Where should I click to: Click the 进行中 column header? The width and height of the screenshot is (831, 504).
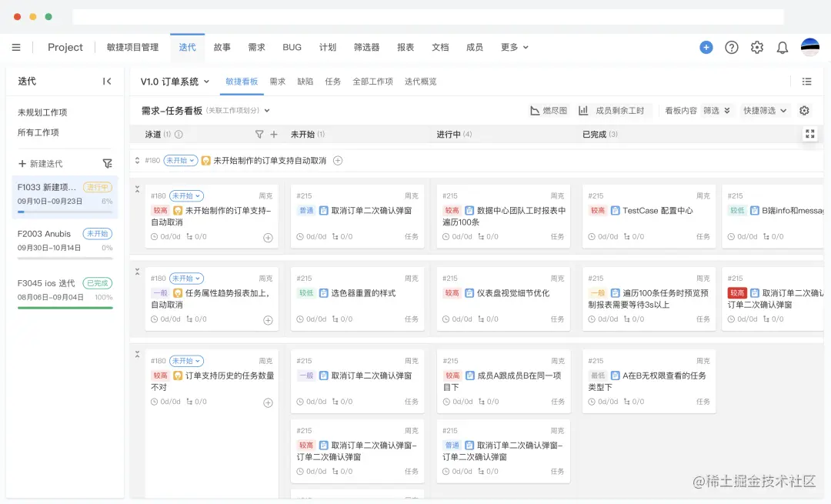click(454, 134)
